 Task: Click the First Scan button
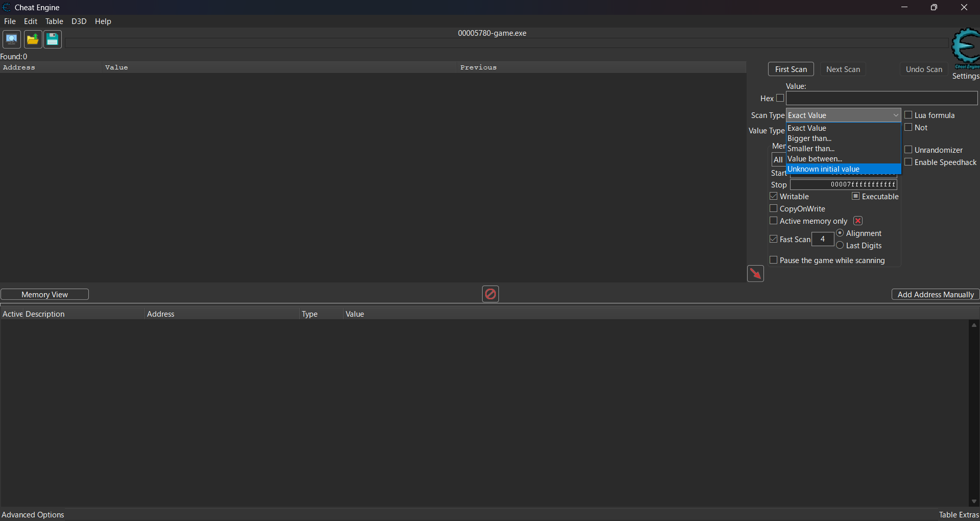click(791, 69)
